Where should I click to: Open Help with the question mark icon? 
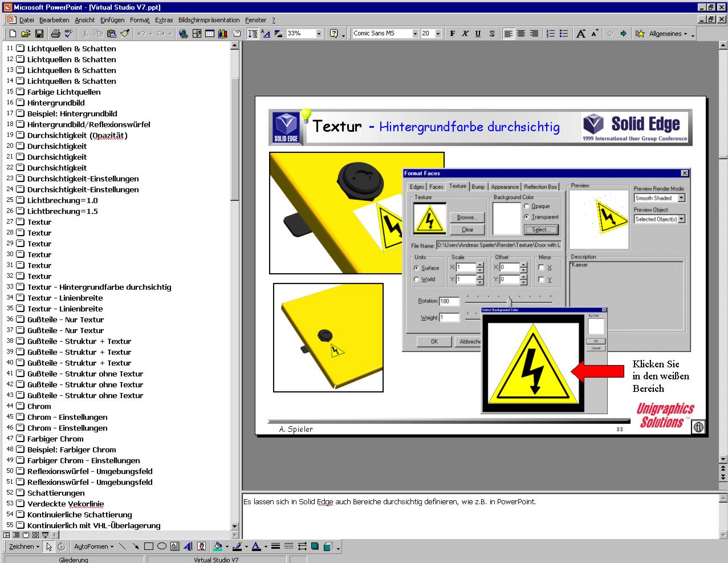(x=334, y=34)
